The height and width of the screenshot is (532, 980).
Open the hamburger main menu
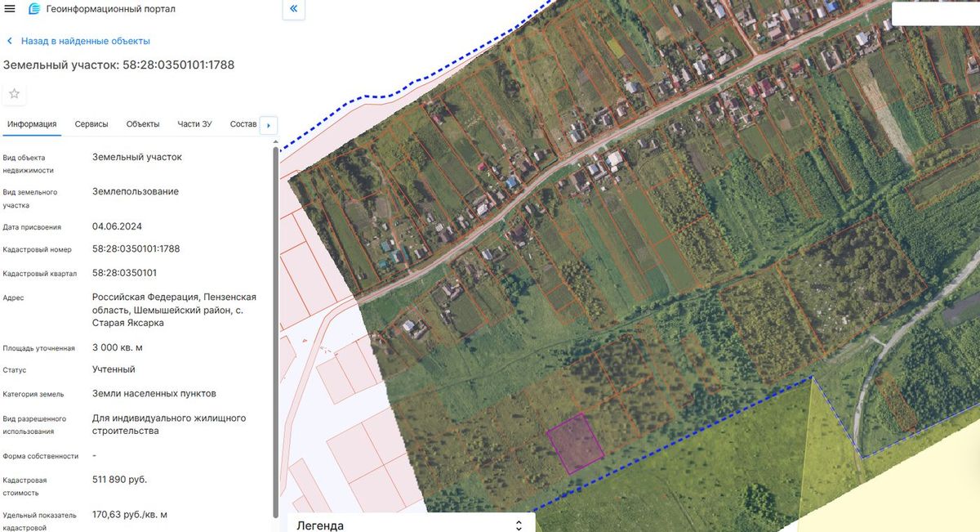pyautogui.click(x=10, y=9)
